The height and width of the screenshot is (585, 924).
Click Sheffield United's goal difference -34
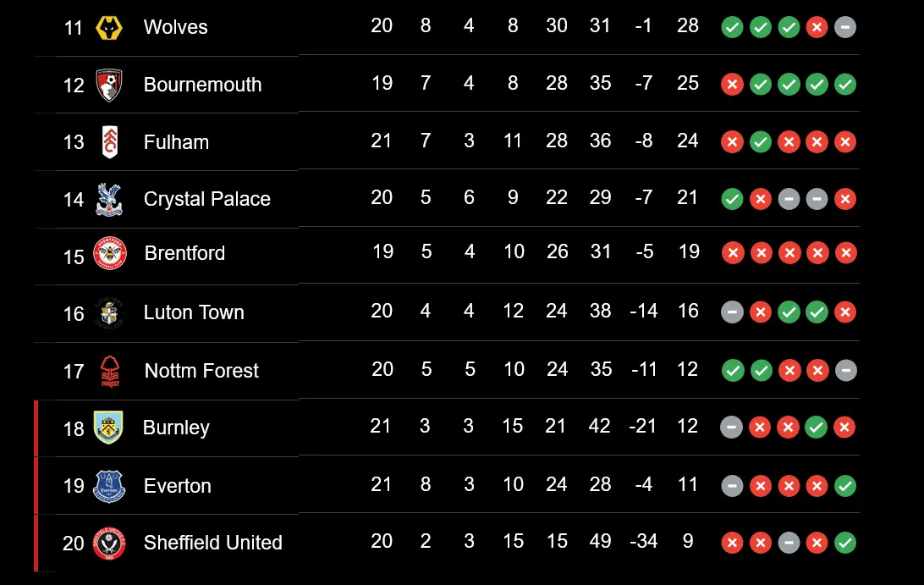(x=643, y=541)
